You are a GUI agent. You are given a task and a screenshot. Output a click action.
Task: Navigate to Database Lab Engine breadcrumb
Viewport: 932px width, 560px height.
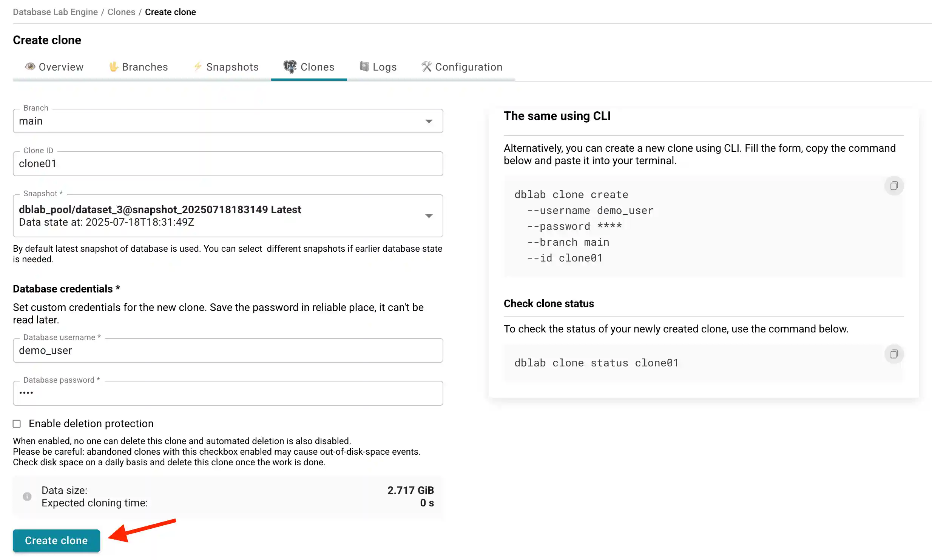(55, 12)
